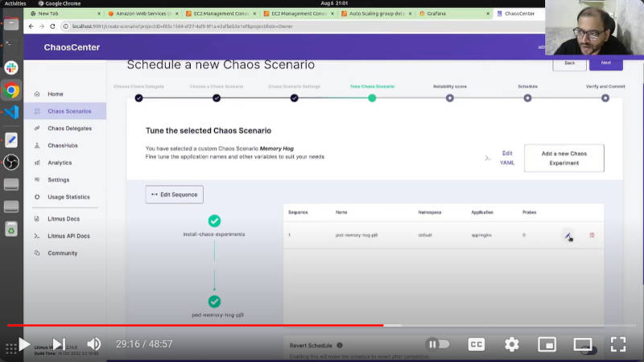
Task: Open the Trash dock icon
Action: pos(11,229)
